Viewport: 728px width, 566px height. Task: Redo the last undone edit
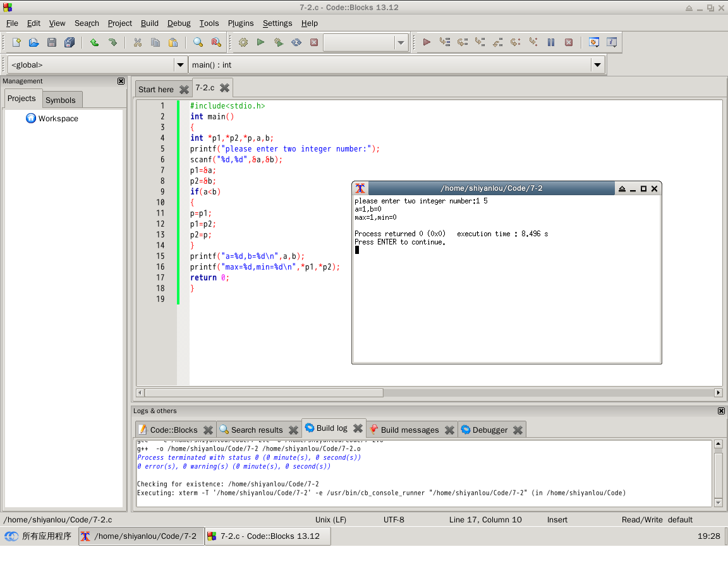point(112,43)
